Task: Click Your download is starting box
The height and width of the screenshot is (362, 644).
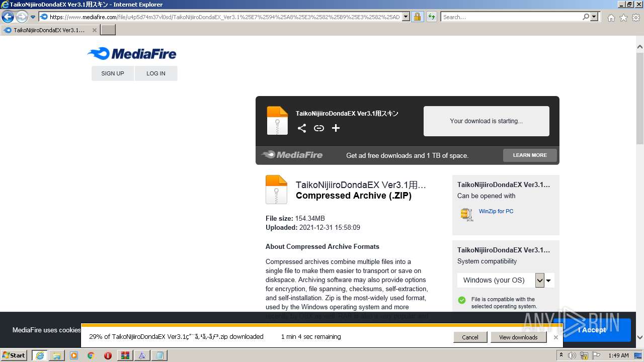Action: [x=486, y=121]
